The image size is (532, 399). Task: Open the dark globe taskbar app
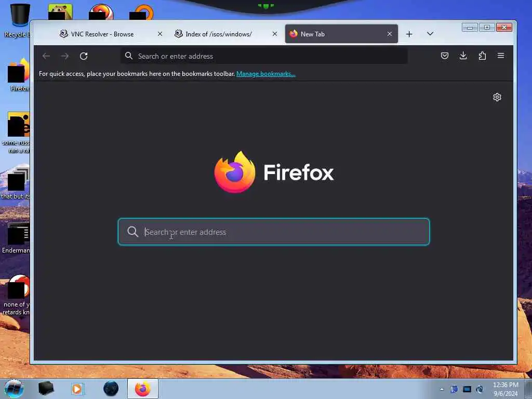point(111,389)
